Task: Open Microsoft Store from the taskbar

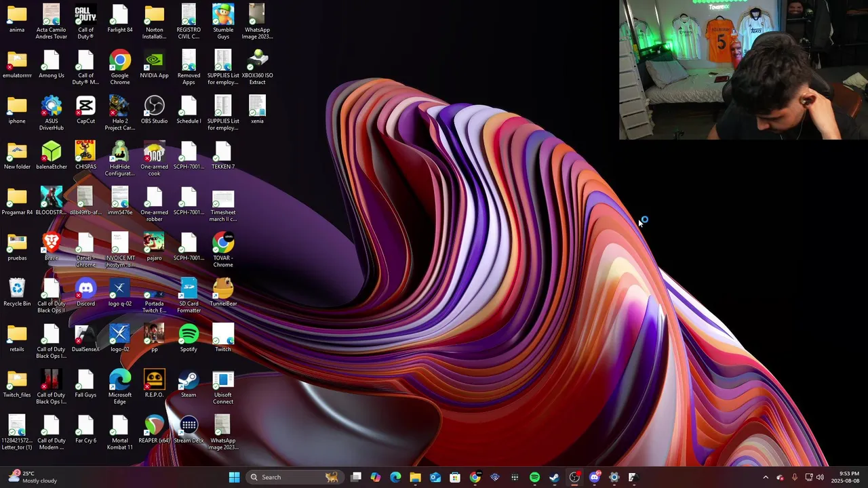Action: [x=455, y=477]
